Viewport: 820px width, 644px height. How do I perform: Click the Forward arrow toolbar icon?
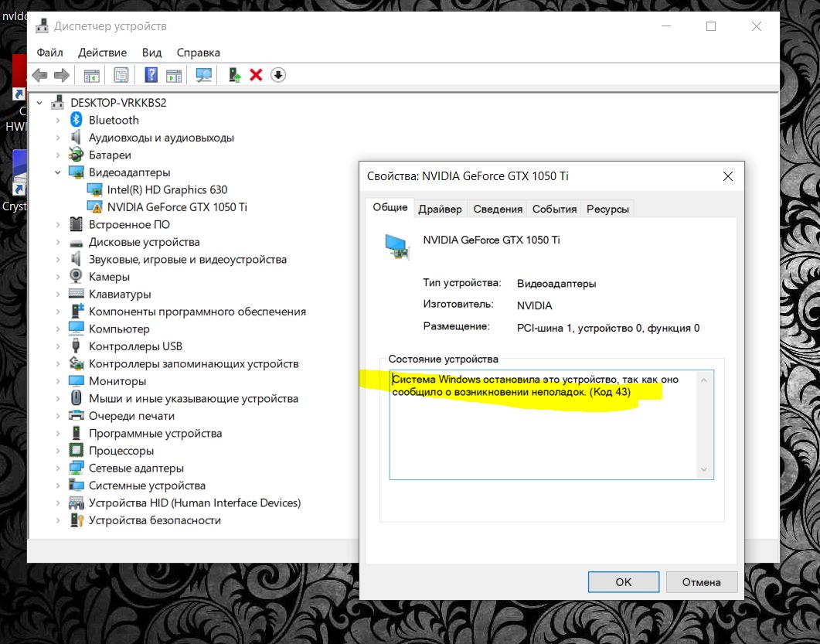click(x=62, y=75)
